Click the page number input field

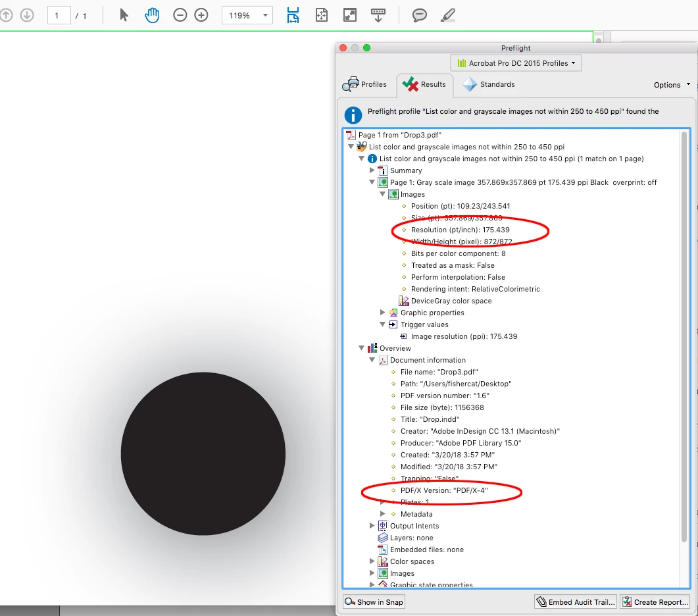(59, 16)
